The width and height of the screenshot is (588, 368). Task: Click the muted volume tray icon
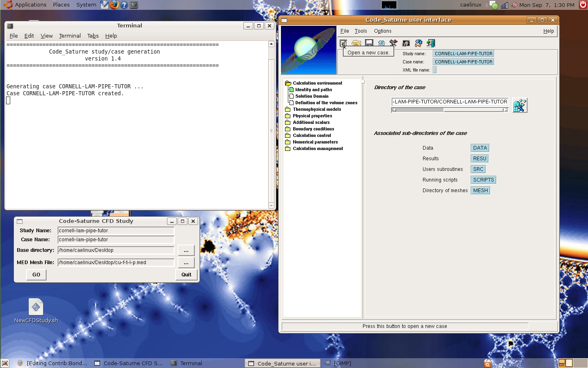pos(514,5)
